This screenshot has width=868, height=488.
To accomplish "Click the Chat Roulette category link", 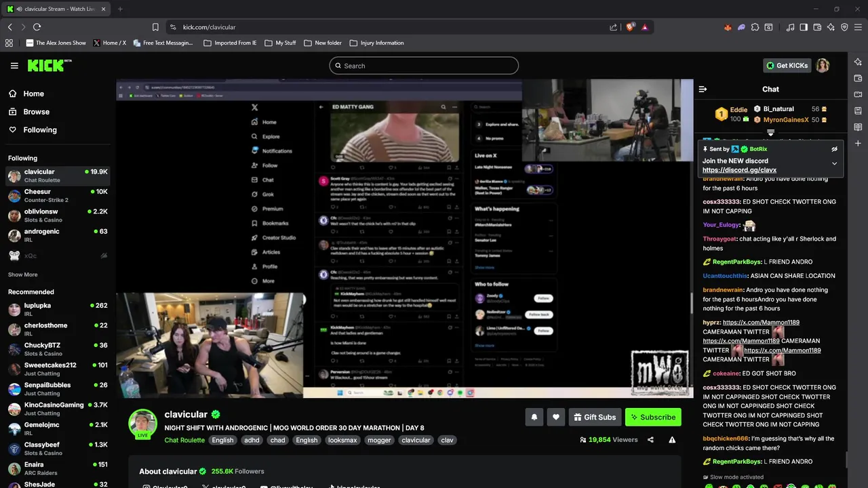I will [x=184, y=440].
